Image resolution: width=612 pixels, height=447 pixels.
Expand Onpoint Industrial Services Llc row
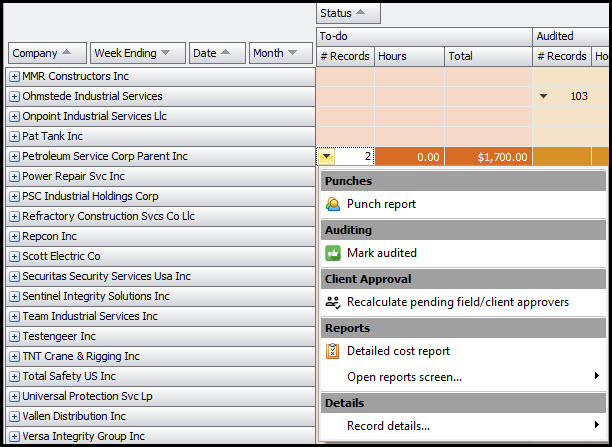point(14,116)
